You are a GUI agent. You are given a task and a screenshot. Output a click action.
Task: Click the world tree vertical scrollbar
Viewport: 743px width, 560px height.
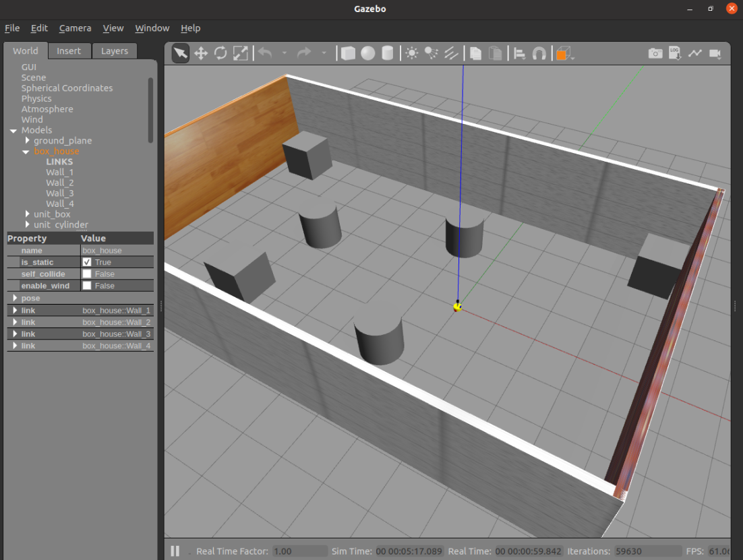(150, 110)
